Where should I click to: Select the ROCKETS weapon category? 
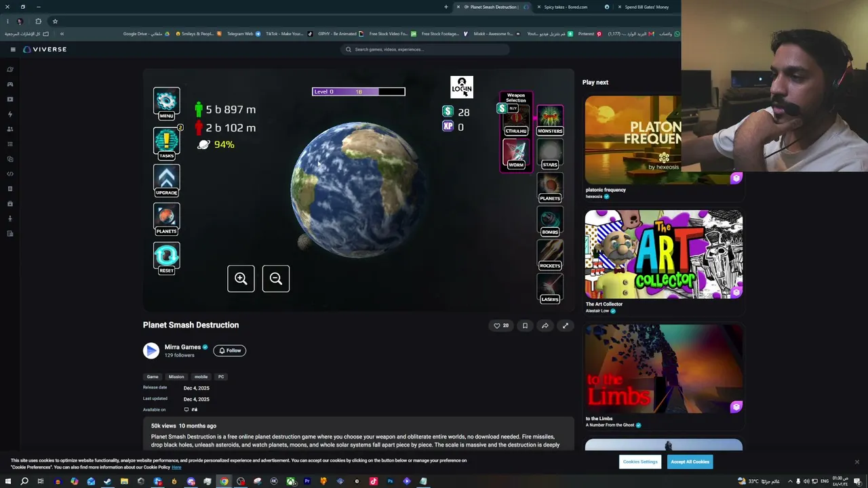click(550, 256)
